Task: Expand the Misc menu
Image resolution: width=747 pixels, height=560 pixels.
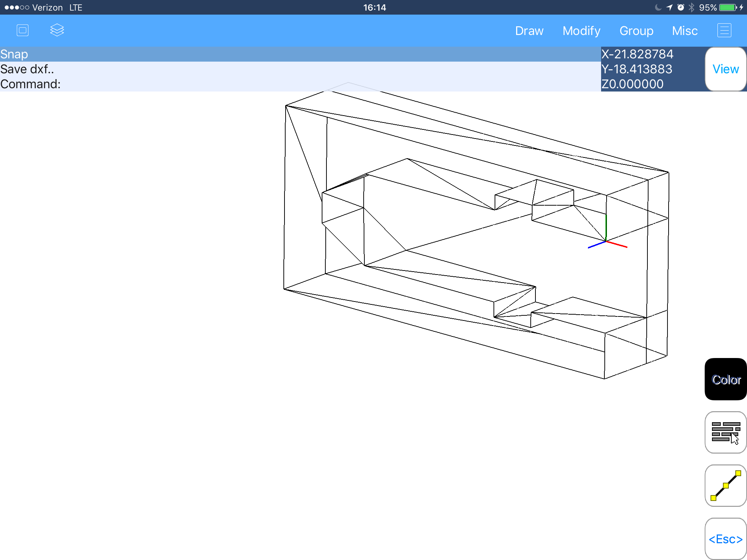Action: (685, 31)
